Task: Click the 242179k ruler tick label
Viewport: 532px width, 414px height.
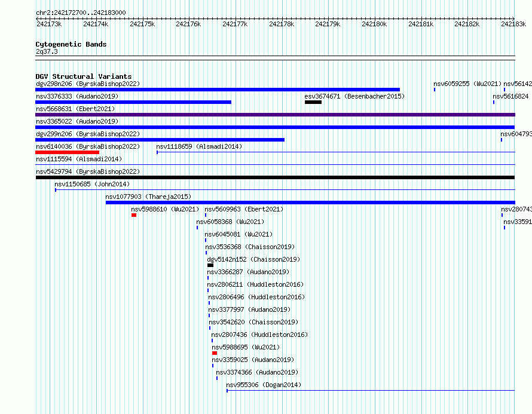Action: 328,24
